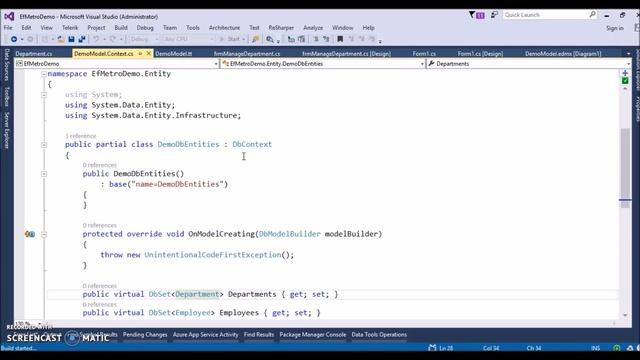Screen dimensions: 640x360
Task: Collapse the namespace EfMetroDemo.Entity block
Action: point(44,74)
